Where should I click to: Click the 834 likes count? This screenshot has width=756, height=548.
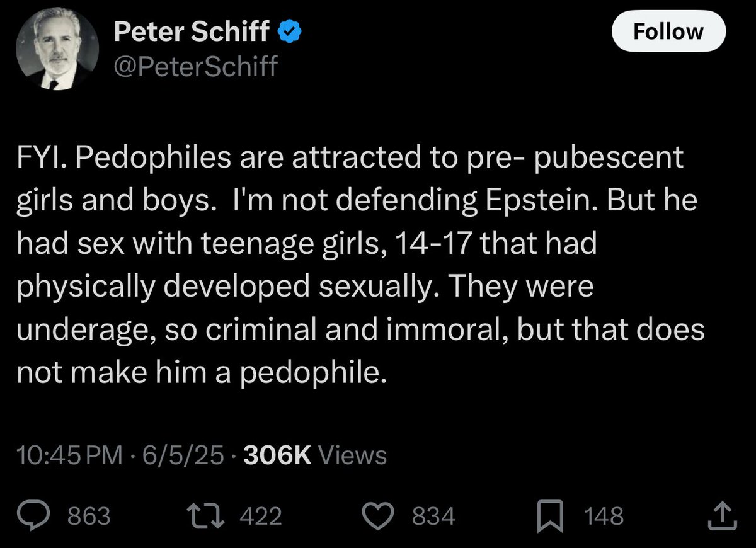coord(433,517)
